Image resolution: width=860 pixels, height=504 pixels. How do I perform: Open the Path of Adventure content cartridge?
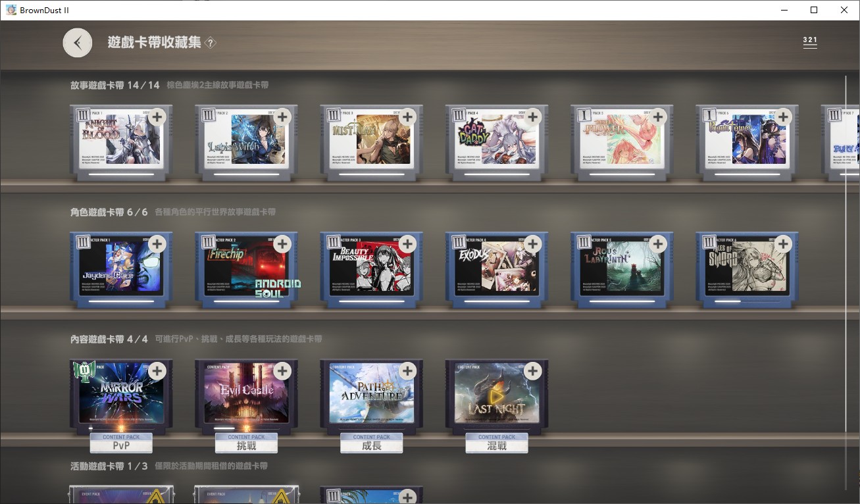point(372,396)
